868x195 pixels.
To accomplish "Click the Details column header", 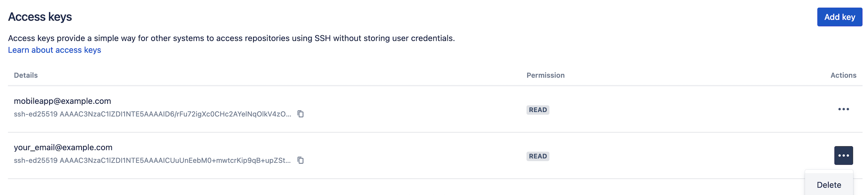I will pos(26,75).
